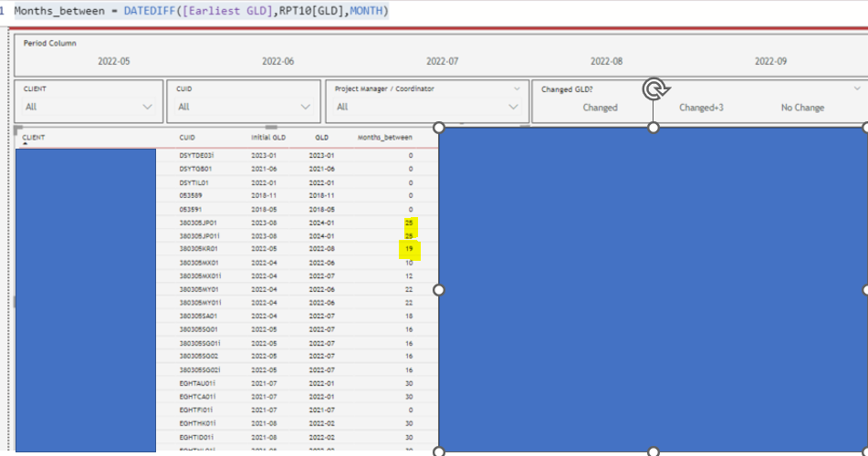
Task: Click the CUID cell 053591
Action: (191, 209)
